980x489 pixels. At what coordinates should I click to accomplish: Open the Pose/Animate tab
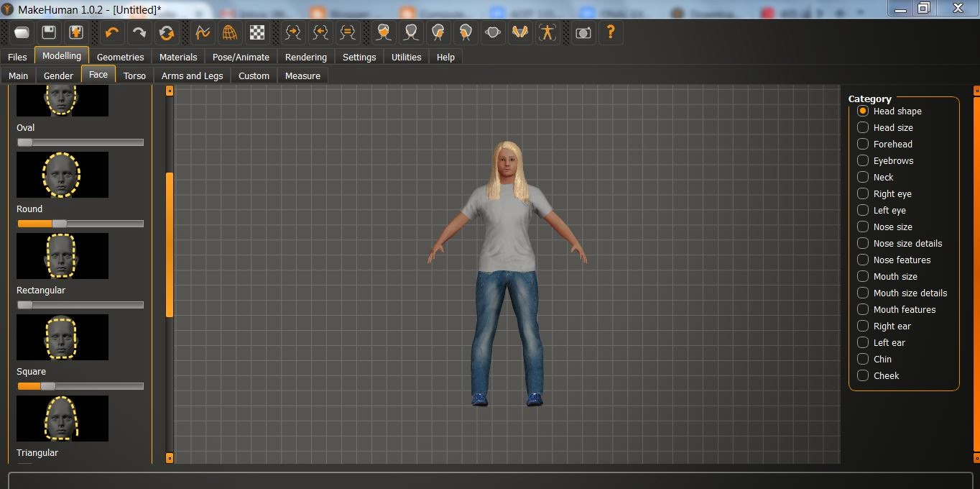pyautogui.click(x=241, y=57)
